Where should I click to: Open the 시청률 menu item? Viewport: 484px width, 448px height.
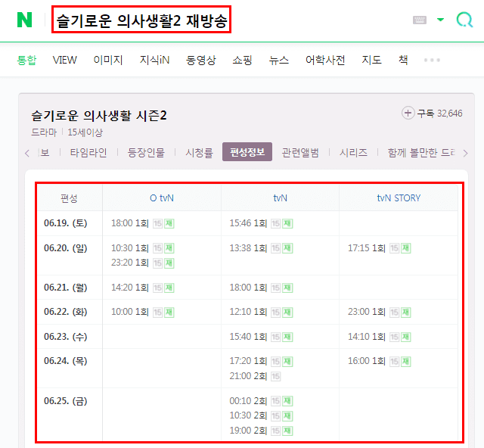pyautogui.click(x=199, y=152)
